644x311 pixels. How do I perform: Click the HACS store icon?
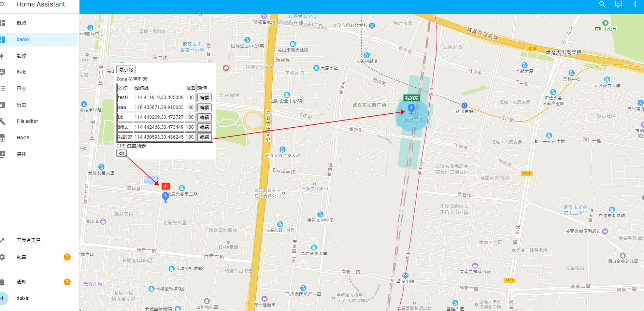(x=2, y=138)
